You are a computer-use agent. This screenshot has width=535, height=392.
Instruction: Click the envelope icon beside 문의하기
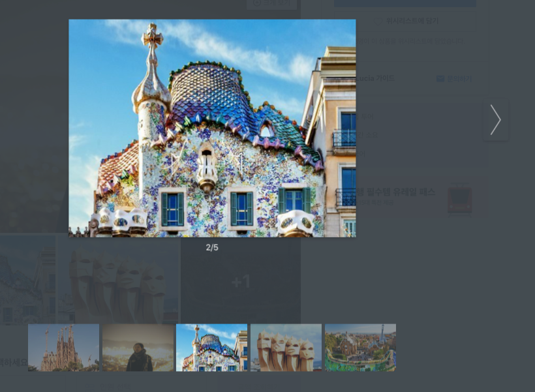click(440, 79)
